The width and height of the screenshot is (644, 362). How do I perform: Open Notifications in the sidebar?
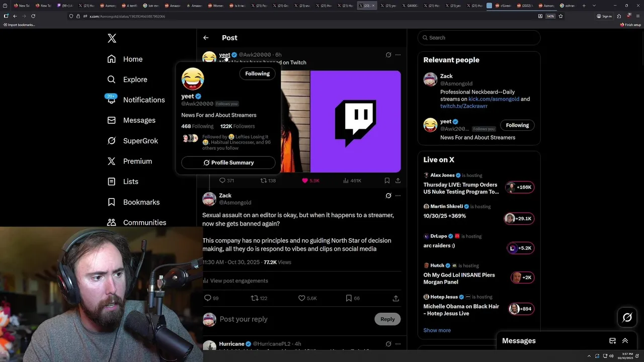tap(136, 100)
